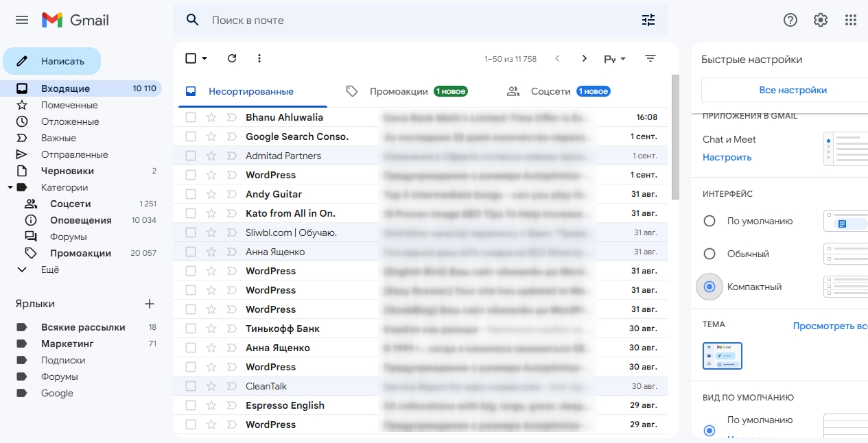This screenshot has height=443, width=868.
Task: Check the select-all checkbox
Action: pos(191,58)
